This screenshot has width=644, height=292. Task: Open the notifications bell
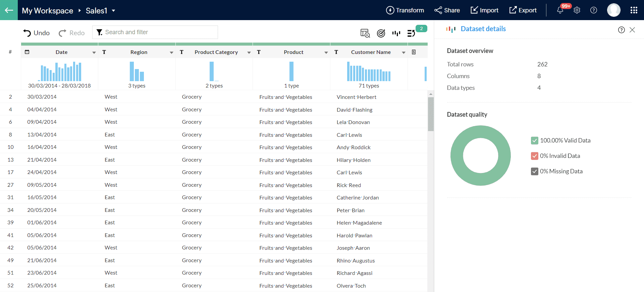coord(560,10)
